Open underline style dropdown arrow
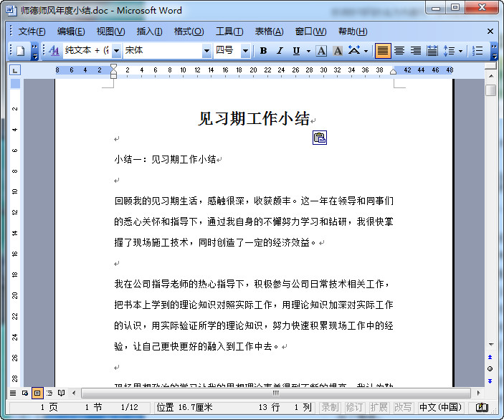The height and width of the screenshot is (420, 504). [x=308, y=51]
